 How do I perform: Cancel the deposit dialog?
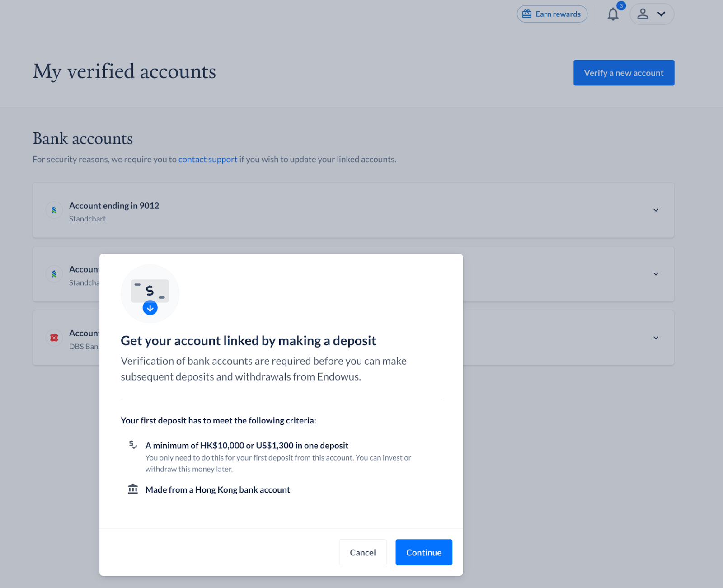pyautogui.click(x=363, y=552)
